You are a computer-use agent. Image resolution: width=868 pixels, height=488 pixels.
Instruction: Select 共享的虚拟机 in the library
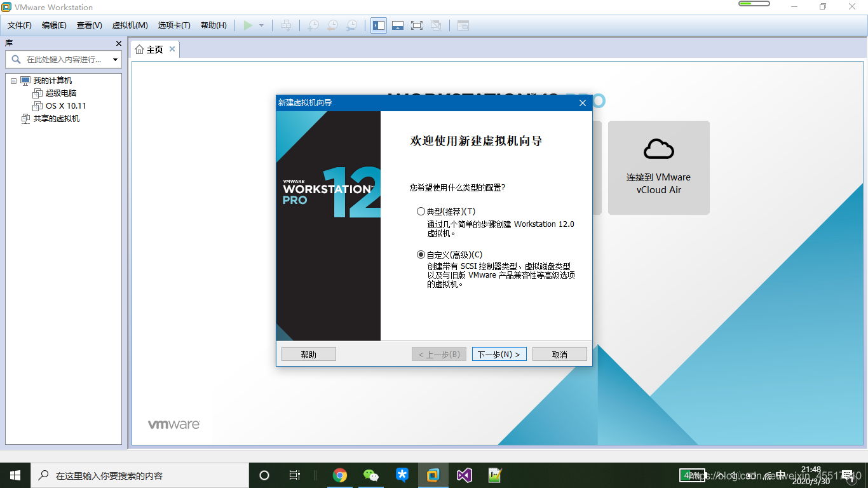tap(57, 119)
